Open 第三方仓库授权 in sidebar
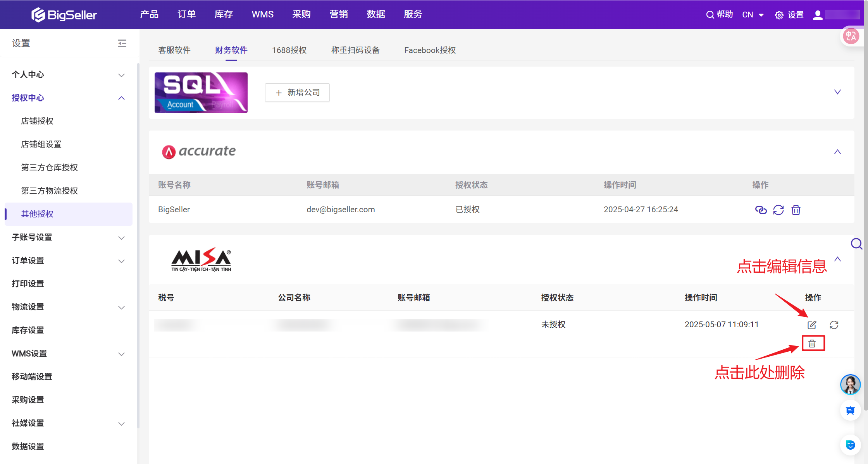This screenshot has height=464, width=868. click(x=50, y=168)
